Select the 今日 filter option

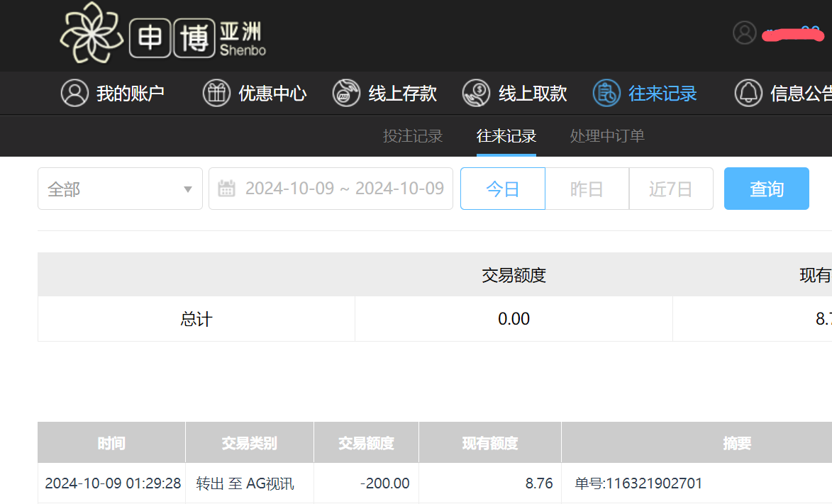(502, 188)
